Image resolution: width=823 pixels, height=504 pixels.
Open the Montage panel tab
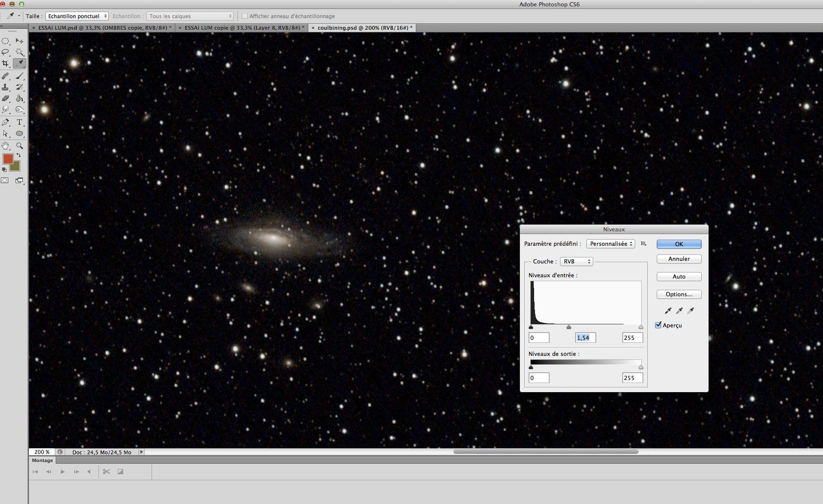click(42, 460)
